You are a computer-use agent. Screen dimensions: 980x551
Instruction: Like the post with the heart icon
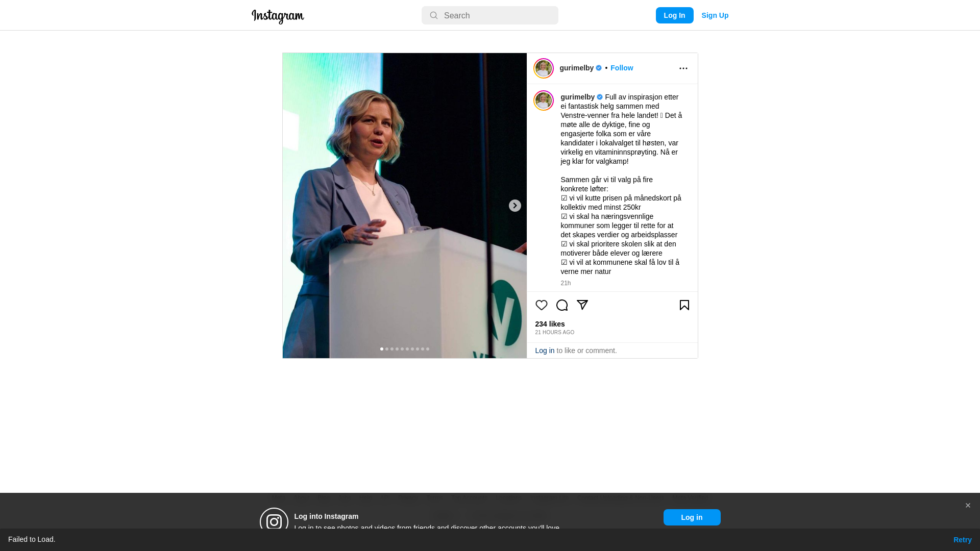coord(542,305)
